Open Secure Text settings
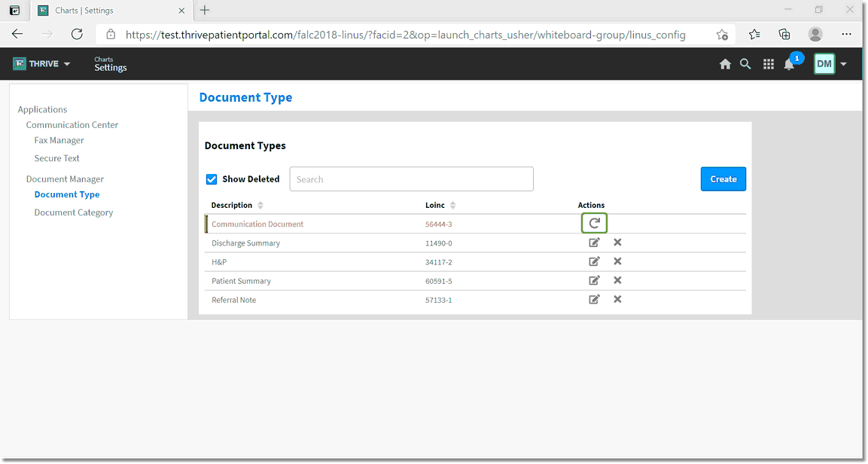 pos(57,157)
